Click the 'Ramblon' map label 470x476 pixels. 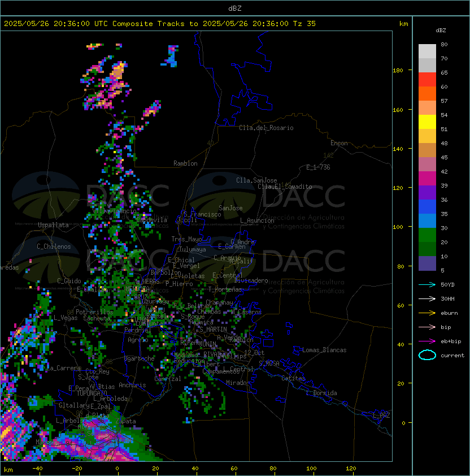[185, 163]
